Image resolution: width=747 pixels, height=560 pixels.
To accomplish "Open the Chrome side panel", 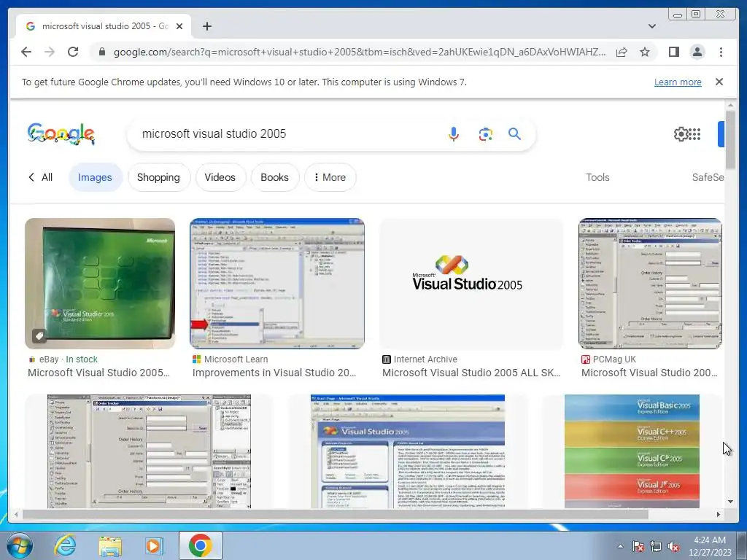I will [x=673, y=52].
